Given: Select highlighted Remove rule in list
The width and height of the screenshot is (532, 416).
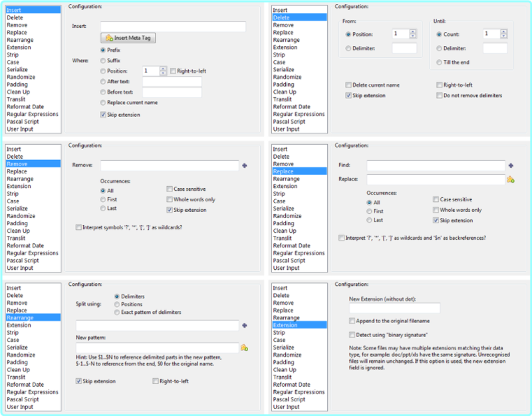Looking at the screenshot, I should 33,164.
